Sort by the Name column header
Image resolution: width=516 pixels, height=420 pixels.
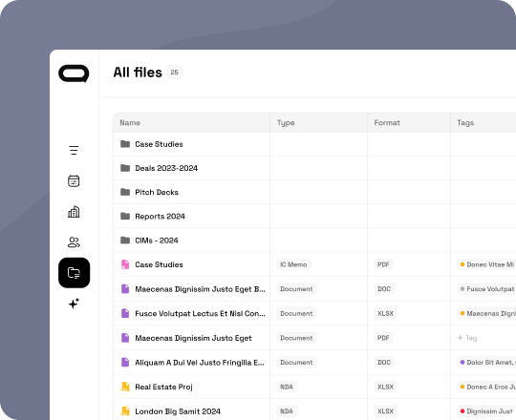(x=130, y=122)
